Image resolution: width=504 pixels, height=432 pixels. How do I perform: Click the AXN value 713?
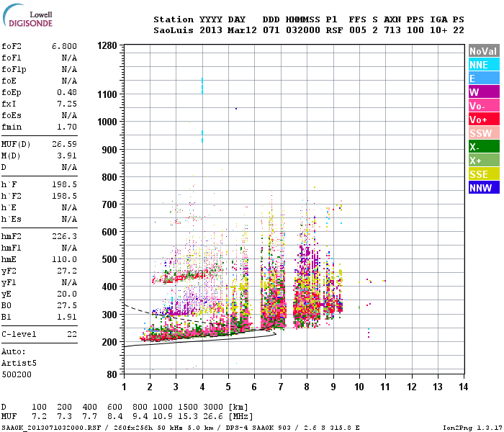[392, 30]
